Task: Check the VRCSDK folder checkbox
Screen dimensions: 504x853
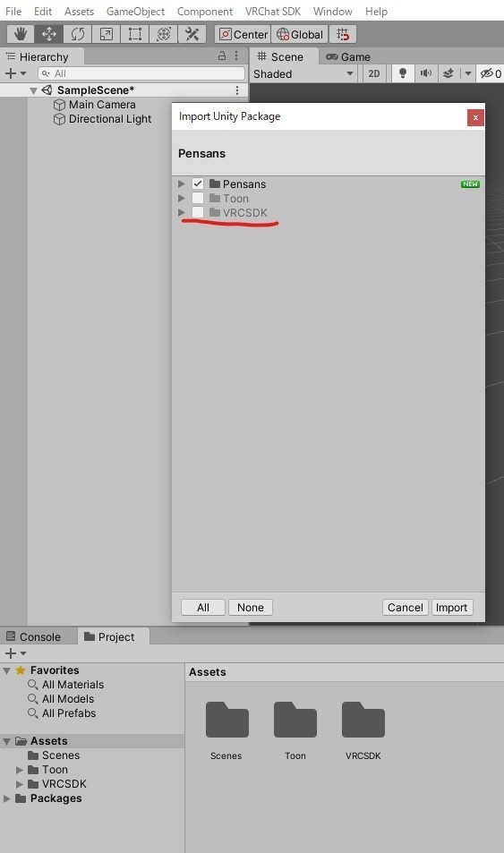Action: click(198, 212)
